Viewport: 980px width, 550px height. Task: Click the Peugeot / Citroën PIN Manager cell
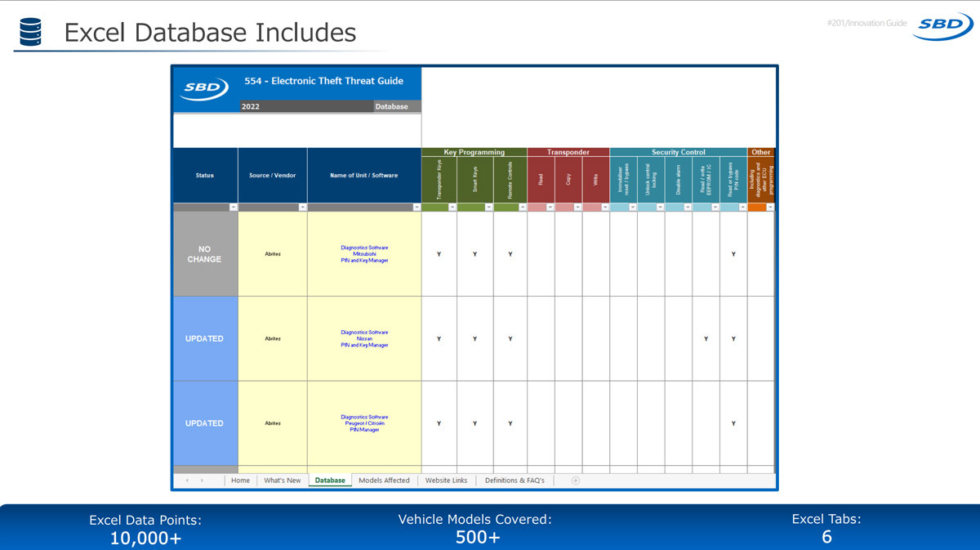[364, 423]
